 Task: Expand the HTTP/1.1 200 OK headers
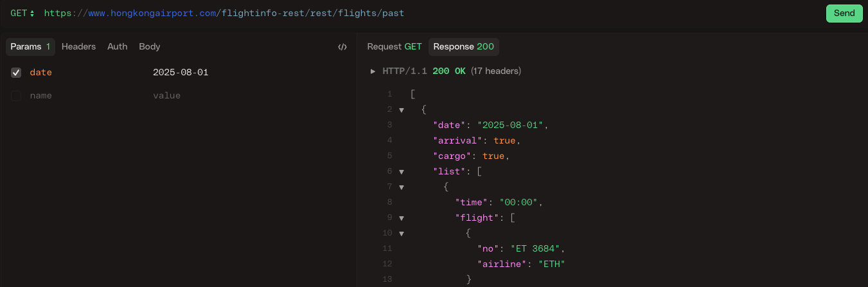pos(373,71)
